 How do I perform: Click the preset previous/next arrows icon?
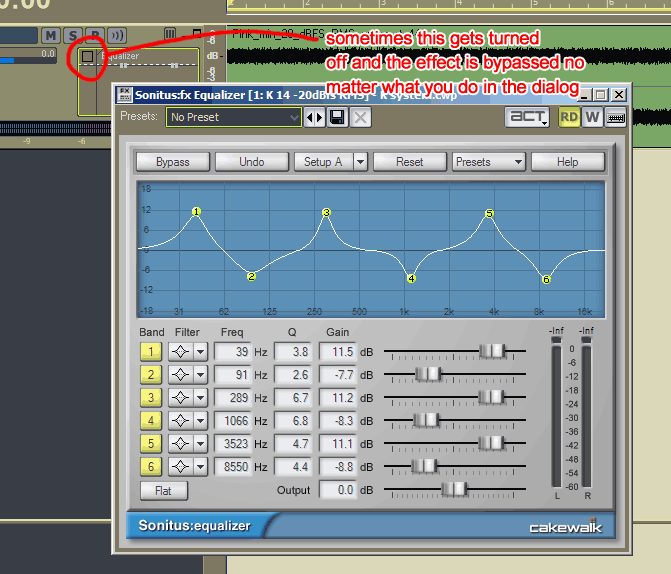[x=315, y=117]
